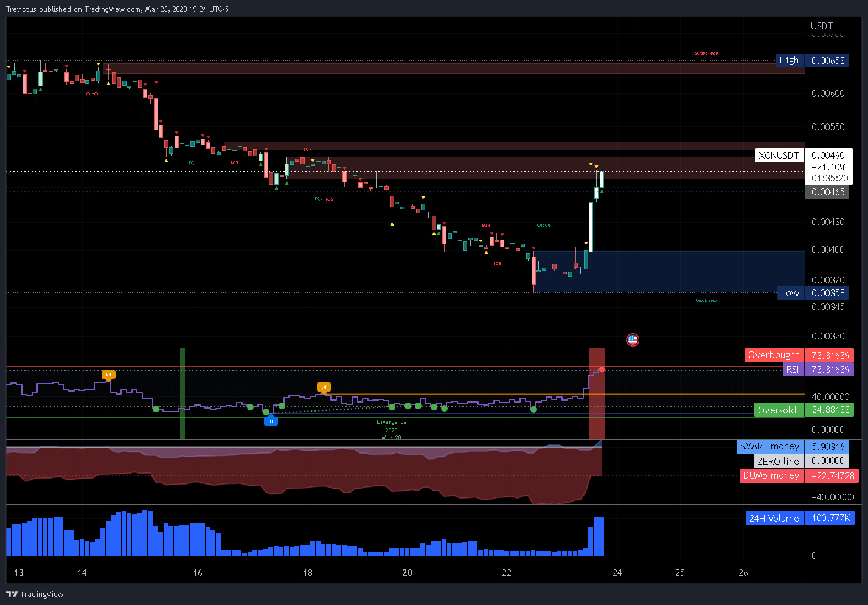Click the 0.00430 price axis level
Image resolution: width=868 pixels, height=605 pixels.
828,221
